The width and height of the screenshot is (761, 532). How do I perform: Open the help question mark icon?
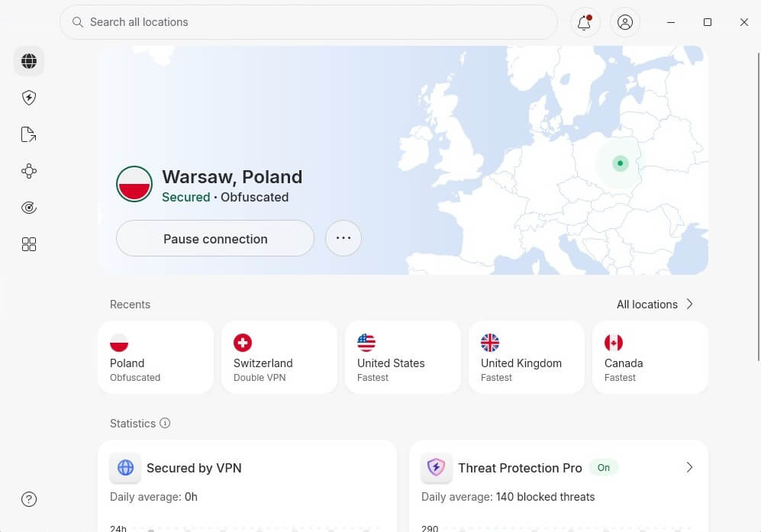(x=29, y=499)
